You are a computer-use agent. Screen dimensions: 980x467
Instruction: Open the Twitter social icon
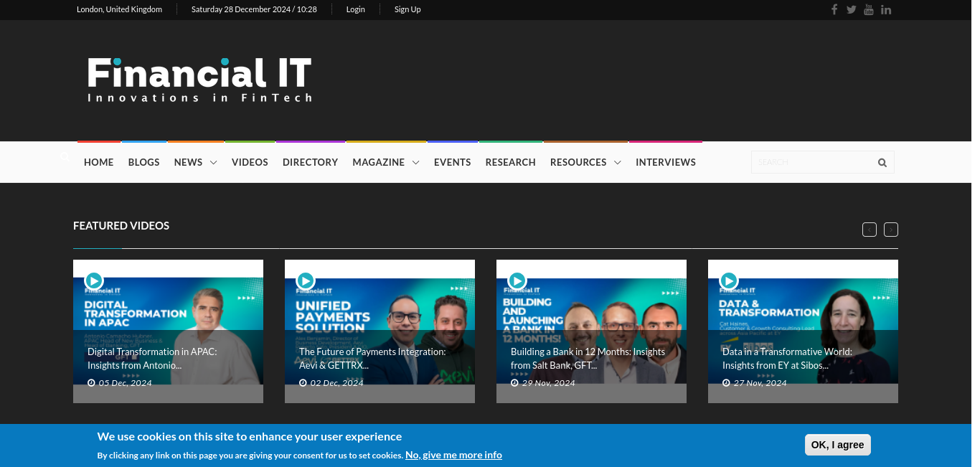pos(852,9)
